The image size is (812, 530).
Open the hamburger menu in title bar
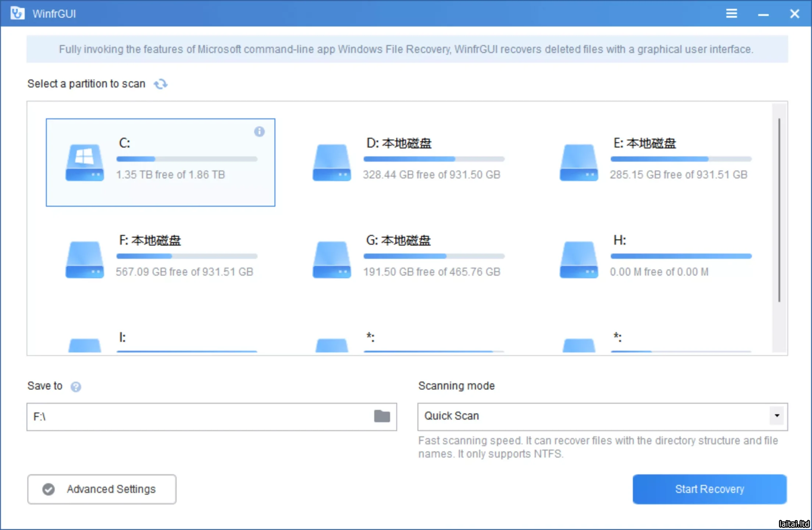click(731, 14)
